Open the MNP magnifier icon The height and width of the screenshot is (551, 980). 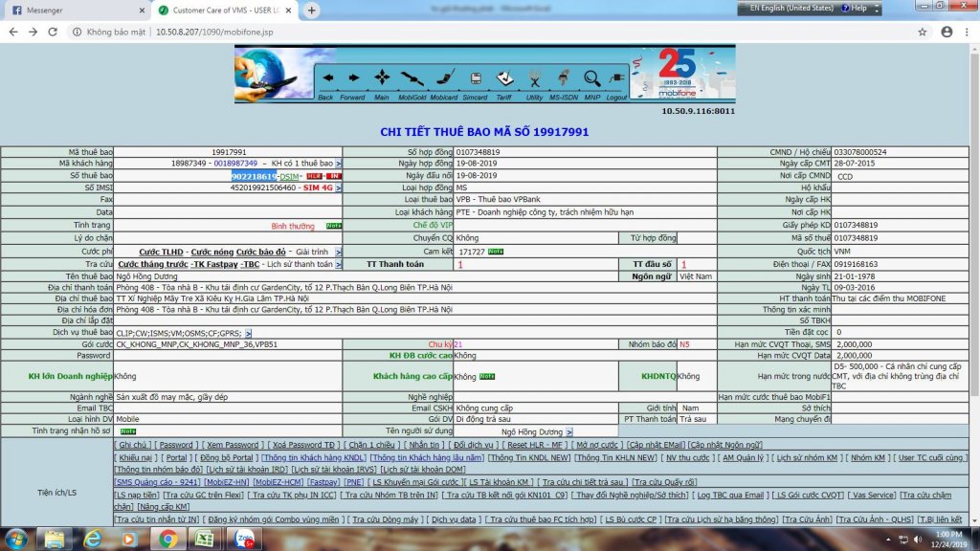(x=591, y=78)
